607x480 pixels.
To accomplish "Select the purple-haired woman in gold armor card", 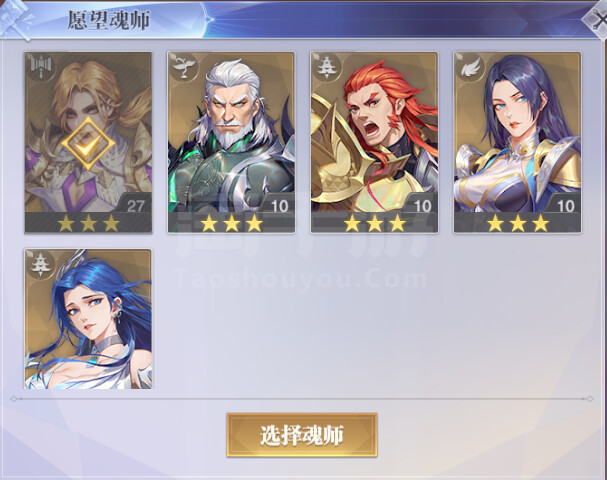I will [x=517, y=142].
